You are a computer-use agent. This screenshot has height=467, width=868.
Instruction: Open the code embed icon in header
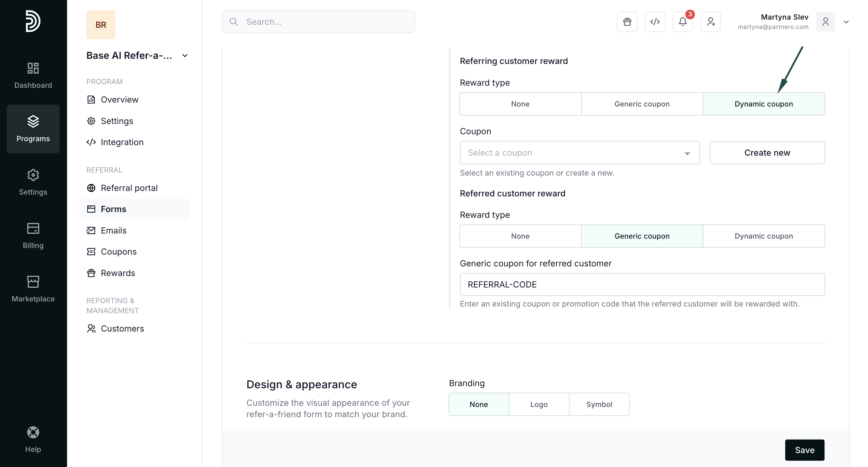tap(655, 22)
